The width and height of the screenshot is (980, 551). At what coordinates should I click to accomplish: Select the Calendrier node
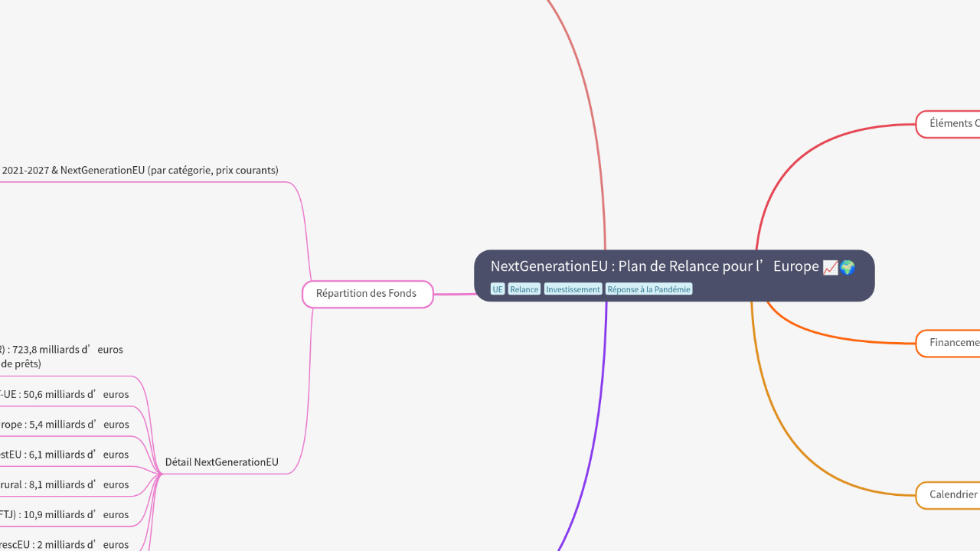click(949, 494)
